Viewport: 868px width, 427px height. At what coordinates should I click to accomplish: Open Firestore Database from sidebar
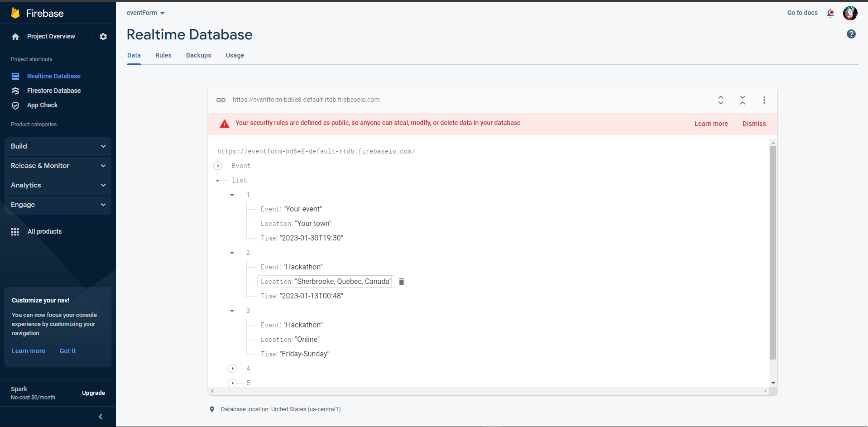tap(54, 91)
